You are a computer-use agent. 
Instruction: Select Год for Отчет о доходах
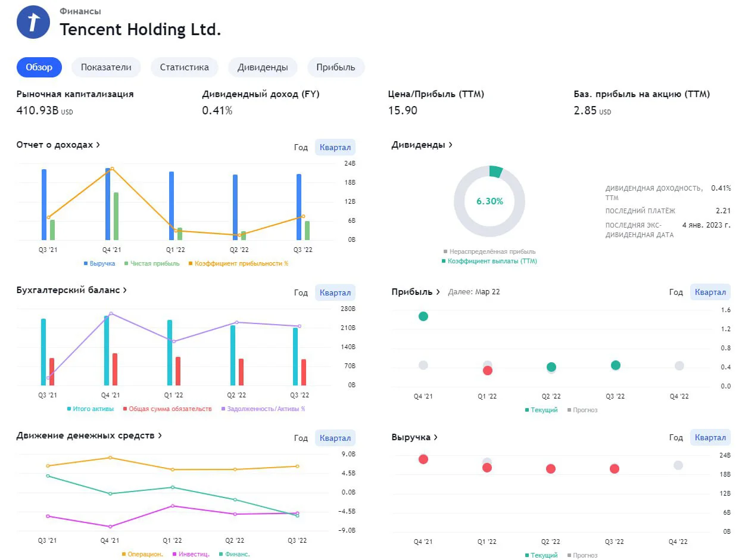point(301,147)
